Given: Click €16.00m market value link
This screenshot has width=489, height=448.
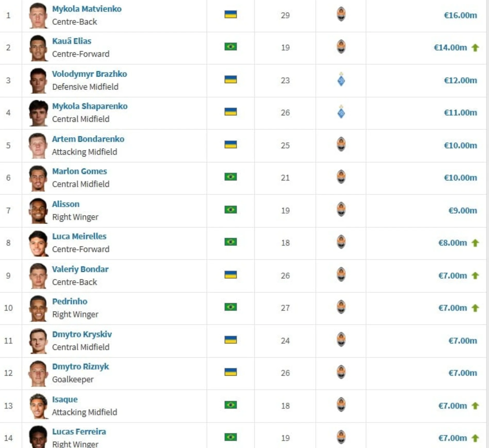Looking at the screenshot, I should [460, 15].
